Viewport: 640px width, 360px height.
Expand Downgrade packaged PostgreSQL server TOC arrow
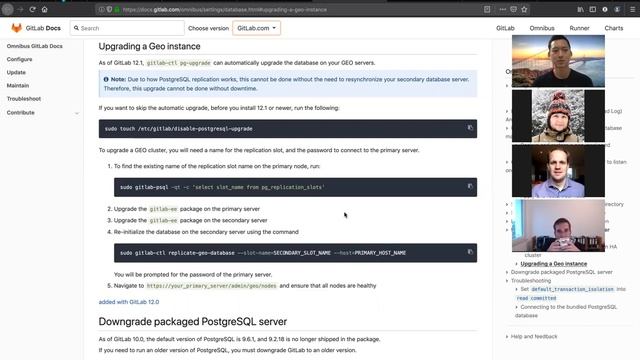tap(507, 272)
